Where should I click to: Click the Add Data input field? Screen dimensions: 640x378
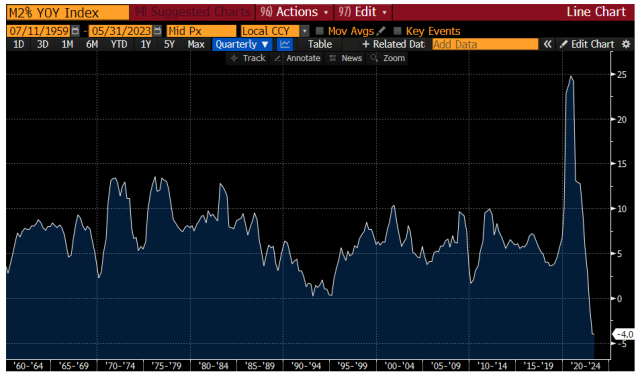click(485, 44)
